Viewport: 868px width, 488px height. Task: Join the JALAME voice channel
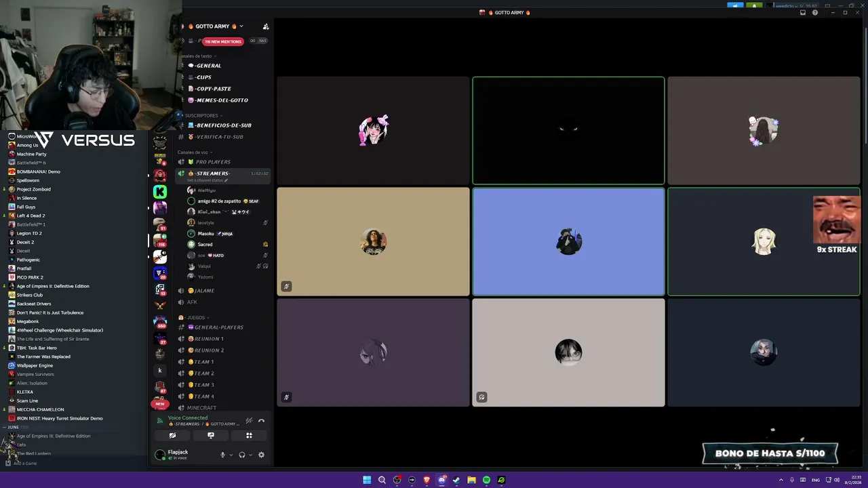pos(201,291)
